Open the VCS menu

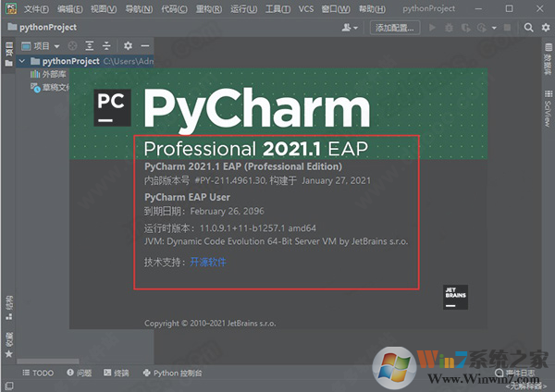(306, 9)
